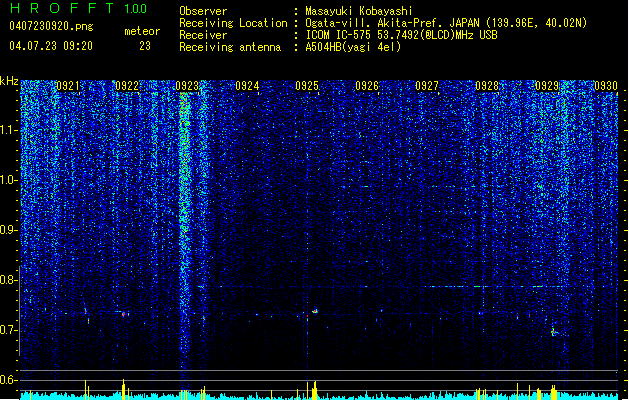The width and height of the screenshot is (629, 400).
Task: Click the 0924 time marker
Action: point(247,86)
